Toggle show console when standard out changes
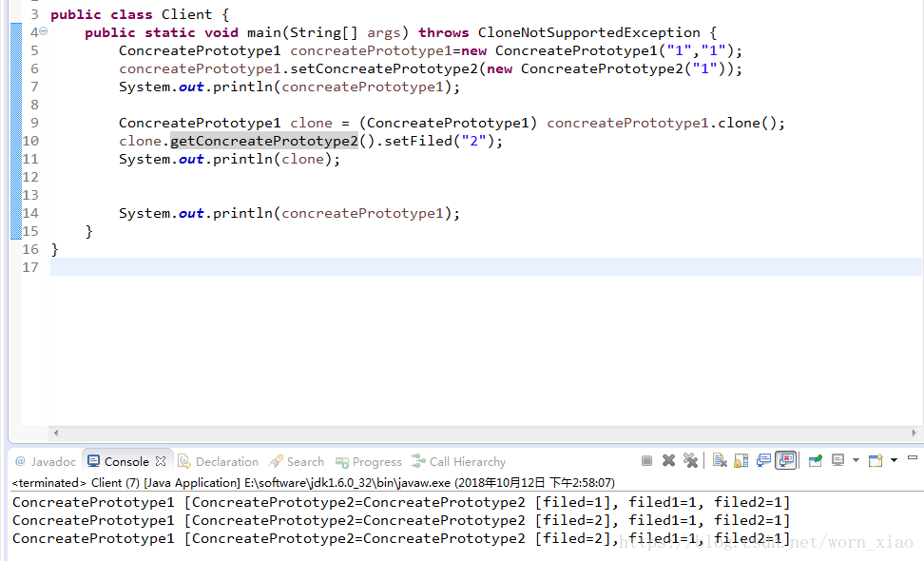924x561 pixels. pyautogui.click(x=763, y=461)
